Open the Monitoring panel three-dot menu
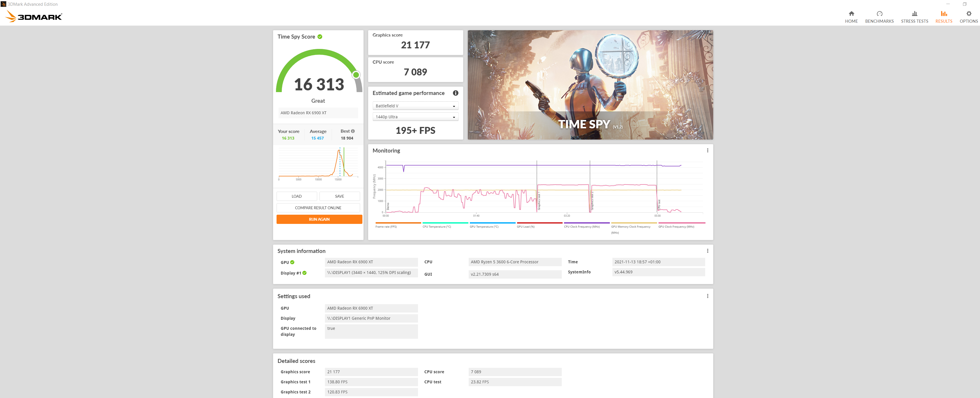980x398 pixels. 707,150
